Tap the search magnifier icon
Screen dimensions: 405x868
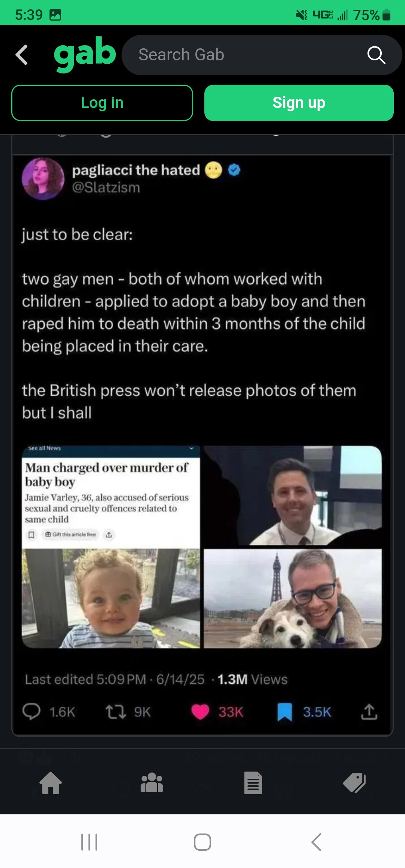coord(376,55)
